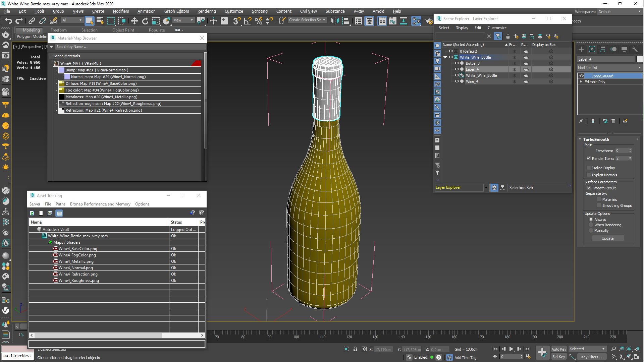The width and height of the screenshot is (644, 362).
Task: Click the TurboSmooth Update button
Action: click(x=607, y=238)
